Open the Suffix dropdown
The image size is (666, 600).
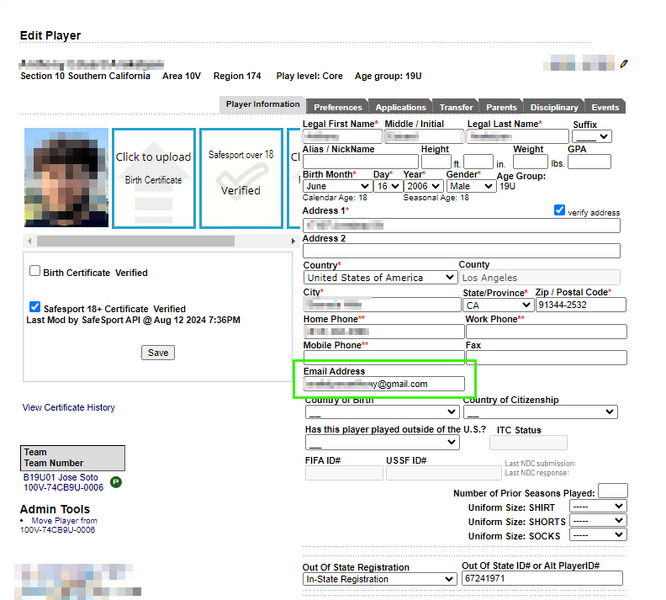click(592, 137)
